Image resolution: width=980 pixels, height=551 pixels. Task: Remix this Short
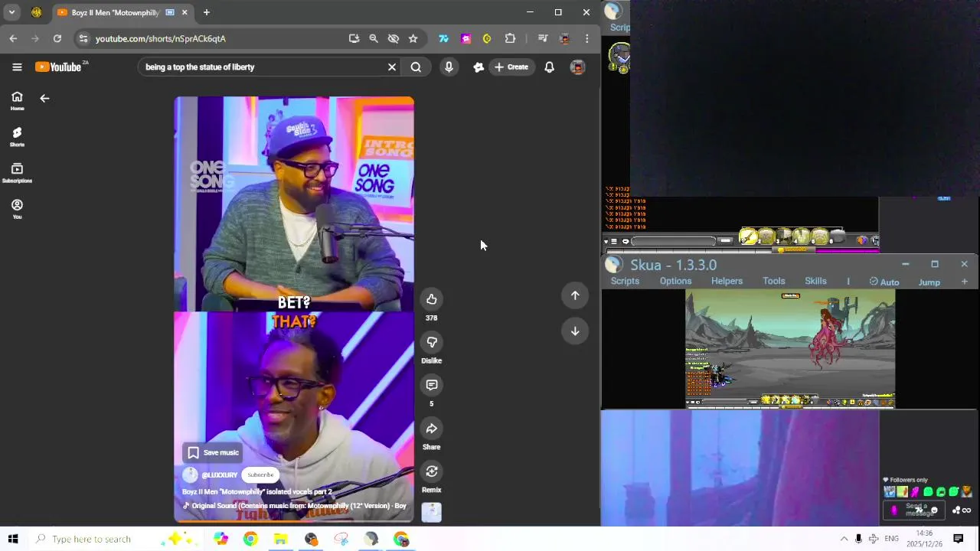(x=432, y=471)
